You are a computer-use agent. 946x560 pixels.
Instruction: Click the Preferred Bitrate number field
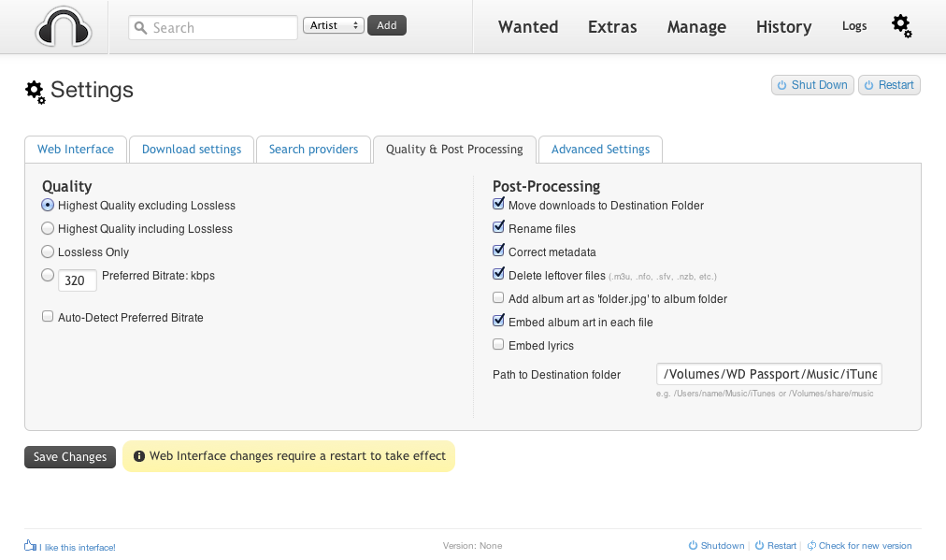tap(78, 280)
